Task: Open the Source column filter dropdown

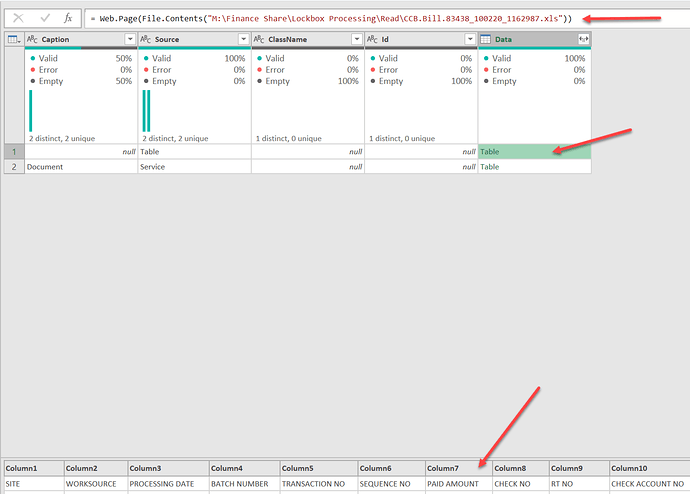Action: coord(243,39)
